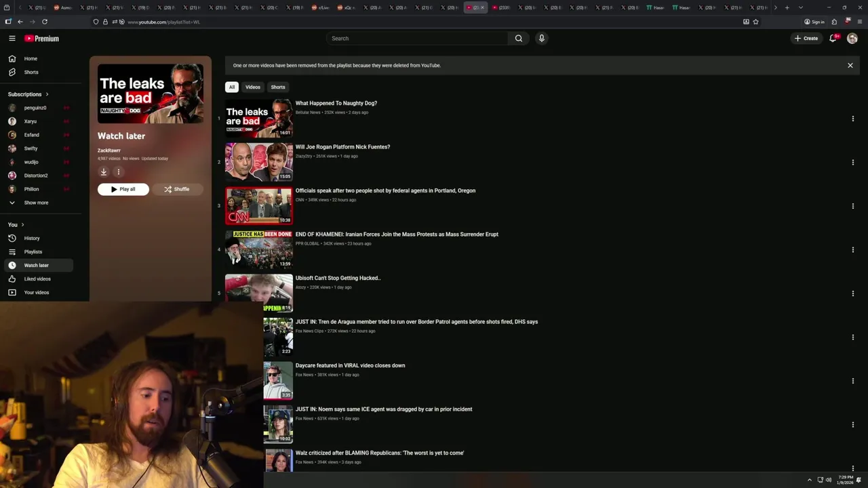This screenshot has height=488, width=868.
Task: Open Playlists in the sidebar
Action: pos(38,252)
